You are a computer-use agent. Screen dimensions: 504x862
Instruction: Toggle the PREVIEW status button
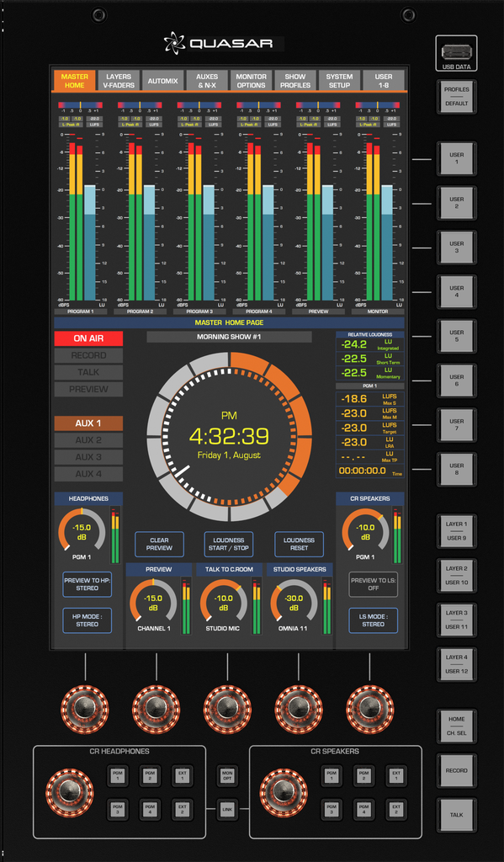[88, 389]
